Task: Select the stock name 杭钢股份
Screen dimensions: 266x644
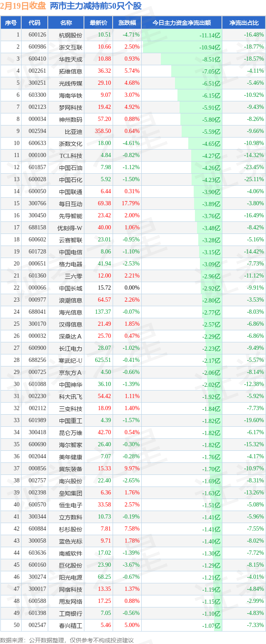Action: [71, 35]
